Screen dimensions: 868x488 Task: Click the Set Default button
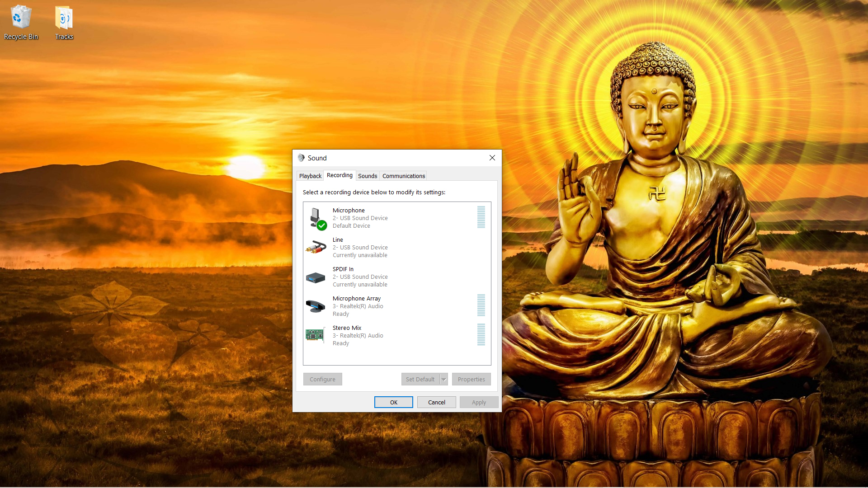[420, 379]
